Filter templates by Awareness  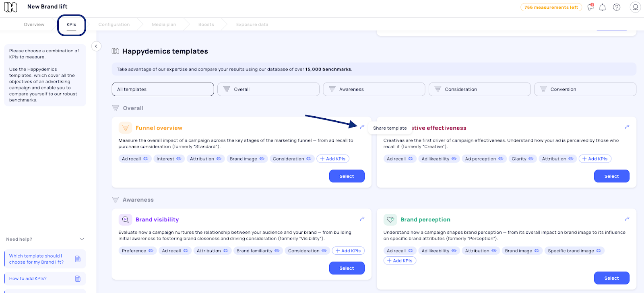pos(374,89)
